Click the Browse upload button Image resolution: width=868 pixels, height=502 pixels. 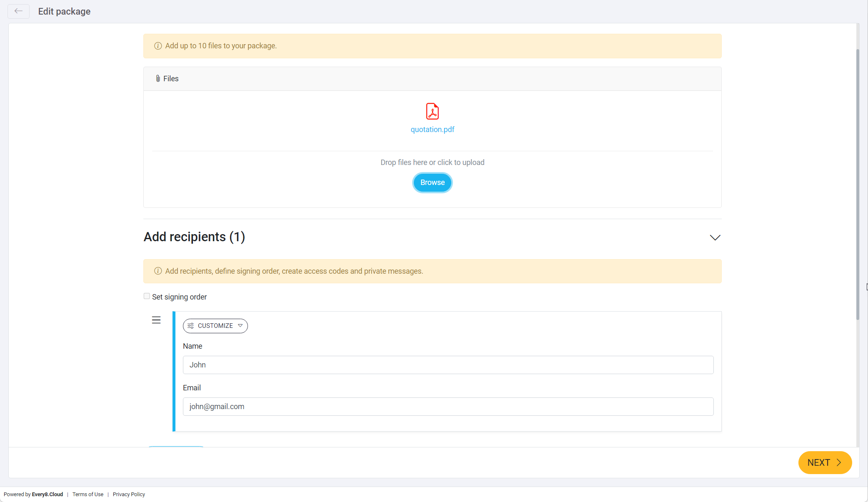[432, 182]
